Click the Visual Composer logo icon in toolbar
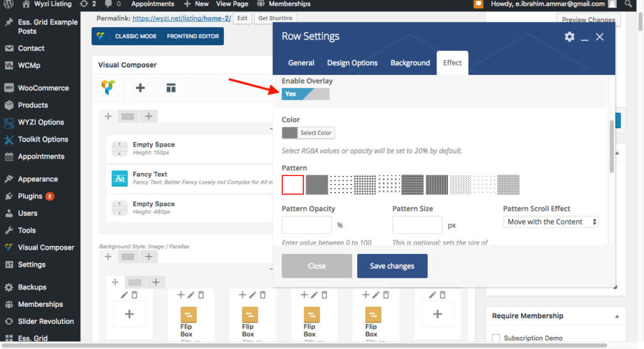Viewport: 644px width, 349px height. pos(108,87)
